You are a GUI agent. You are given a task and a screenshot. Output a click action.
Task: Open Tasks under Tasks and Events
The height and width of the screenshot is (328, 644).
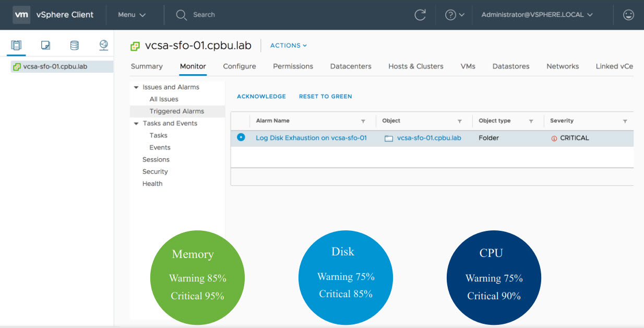(159, 135)
